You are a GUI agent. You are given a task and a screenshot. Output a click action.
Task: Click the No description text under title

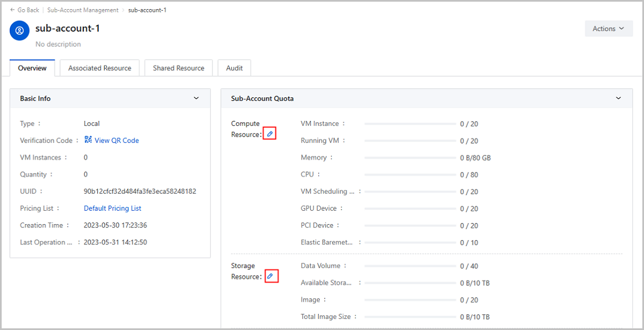point(58,44)
